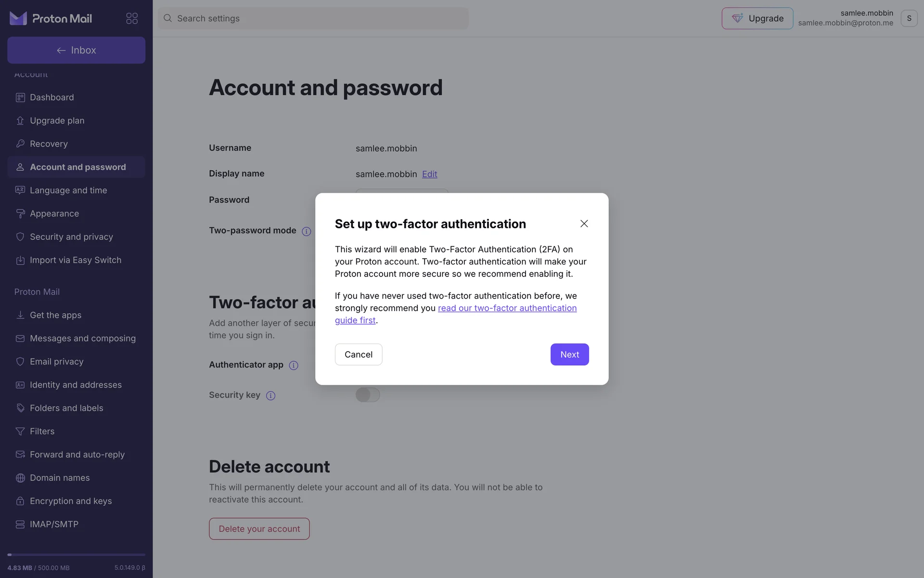
Task: Click the storage usage progress bar
Action: 76,555
